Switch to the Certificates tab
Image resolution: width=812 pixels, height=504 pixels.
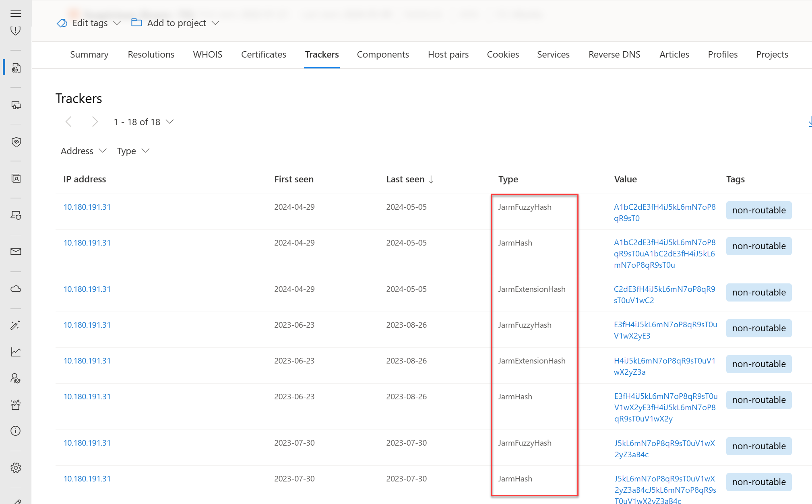[264, 54]
